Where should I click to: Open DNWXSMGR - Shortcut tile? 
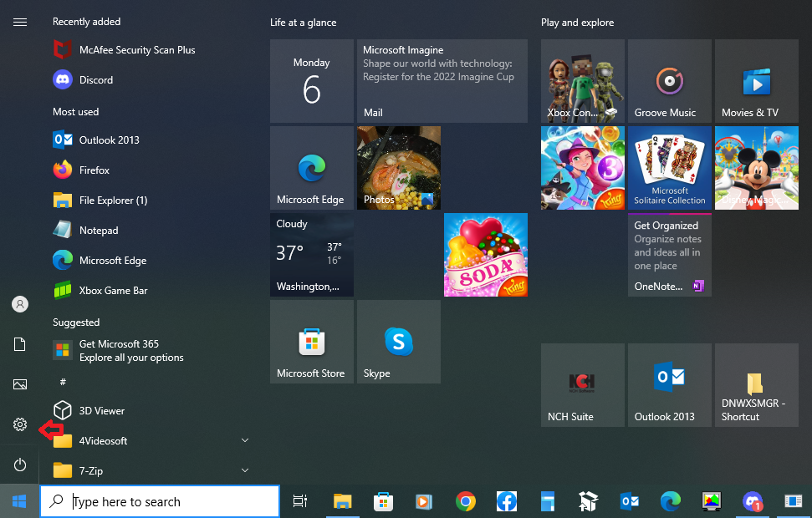[x=757, y=385]
